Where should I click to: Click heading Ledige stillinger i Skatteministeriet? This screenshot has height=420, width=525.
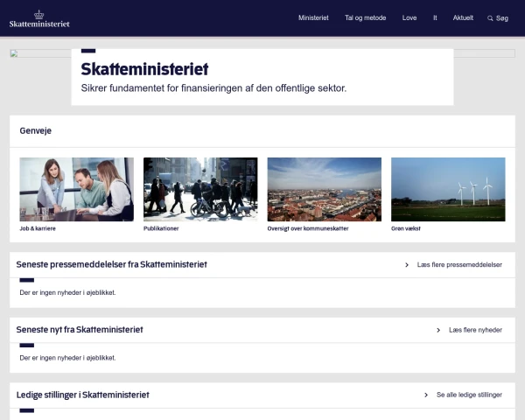(x=83, y=395)
